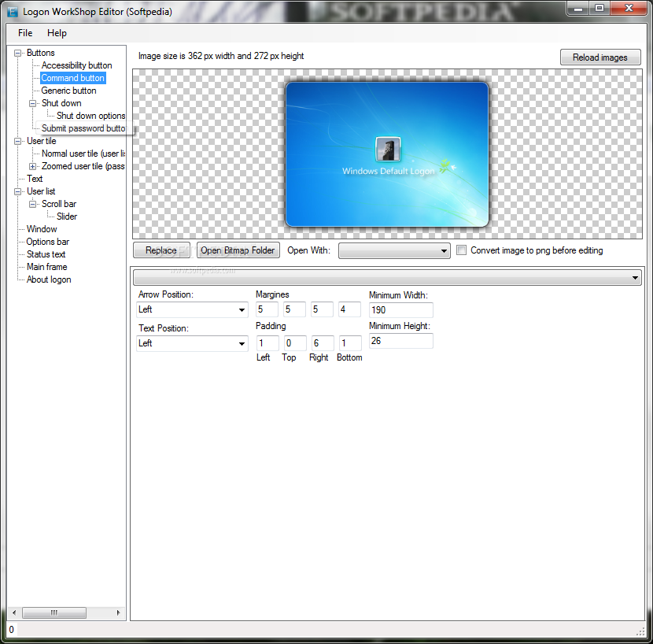The image size is (653, 644).
Task: Click tree scrollbar left arrow
Action: coord(14,613)
